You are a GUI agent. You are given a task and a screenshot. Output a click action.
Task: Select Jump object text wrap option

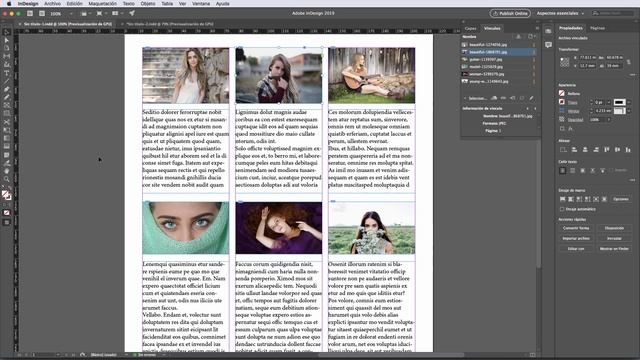pos(593,170)
